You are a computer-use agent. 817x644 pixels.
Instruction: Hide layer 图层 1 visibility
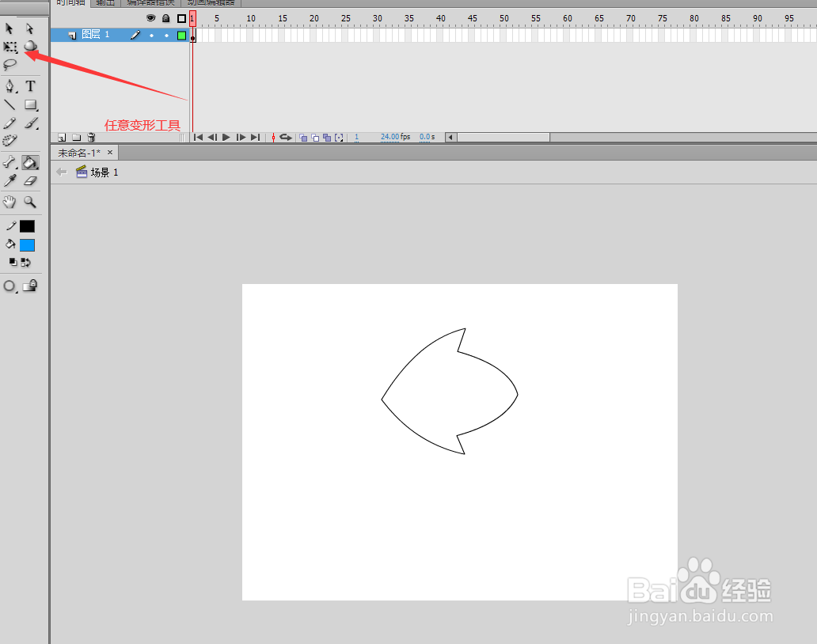point(152,35)
